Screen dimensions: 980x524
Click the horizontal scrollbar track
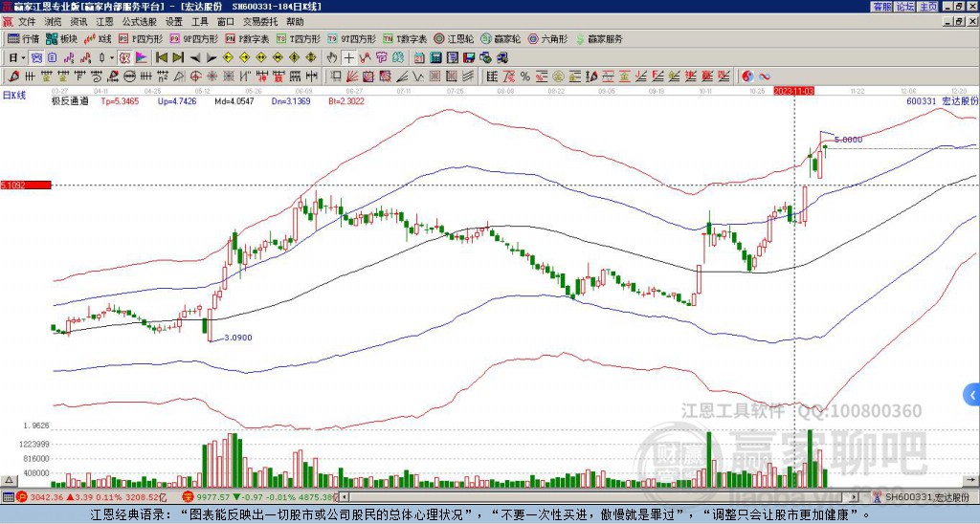click(600, 497)
